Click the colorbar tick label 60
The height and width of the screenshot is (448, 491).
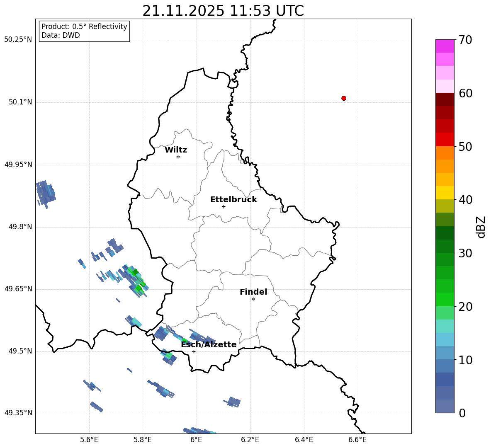click(x=466, y=93)
